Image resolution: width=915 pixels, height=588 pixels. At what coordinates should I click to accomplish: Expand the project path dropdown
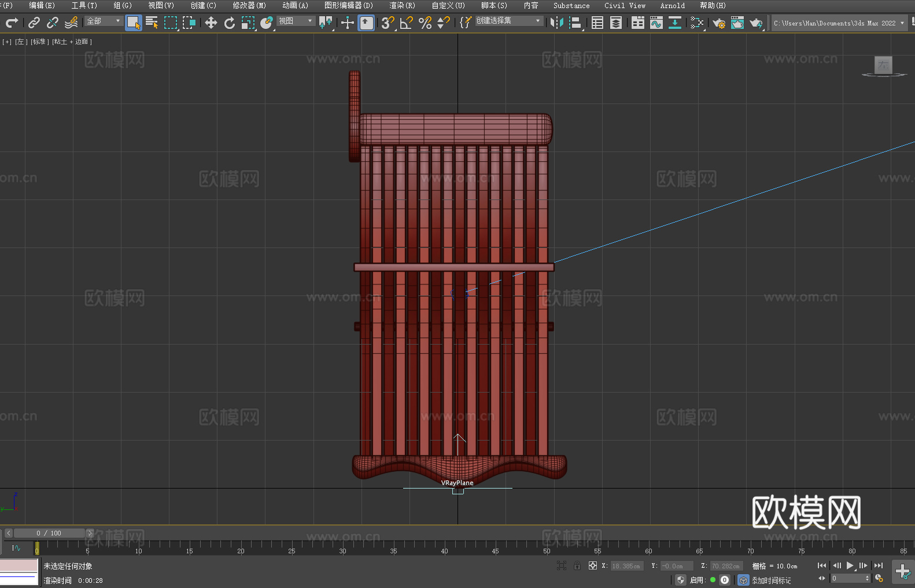pyautogui.click(x=902, y=23)
